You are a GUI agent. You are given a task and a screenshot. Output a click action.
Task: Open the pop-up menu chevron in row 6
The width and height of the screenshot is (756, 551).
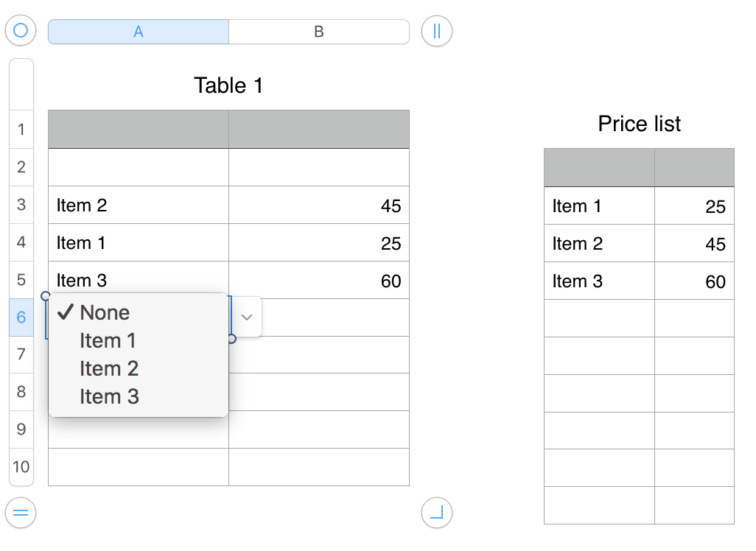[248, 317]
